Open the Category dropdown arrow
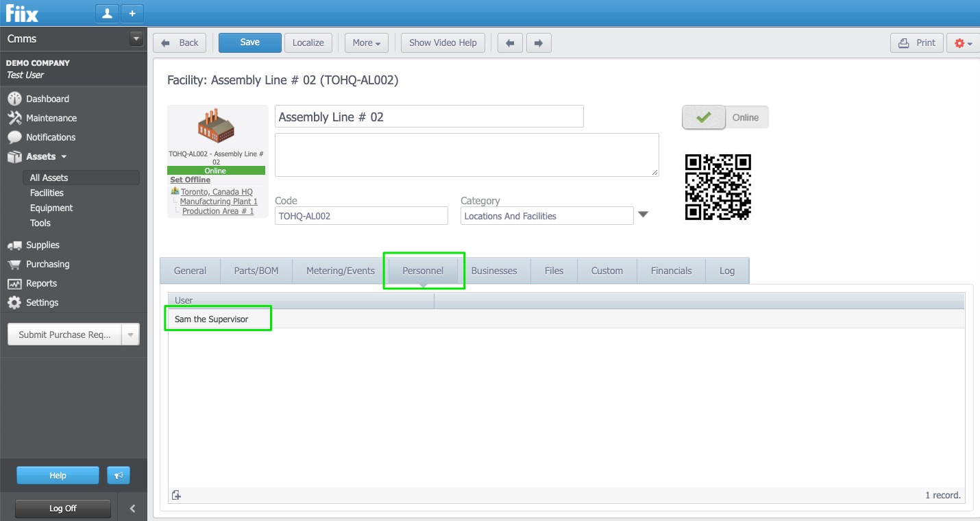The width and height of the screenshot is (980, 521). [x=643, y=215]
